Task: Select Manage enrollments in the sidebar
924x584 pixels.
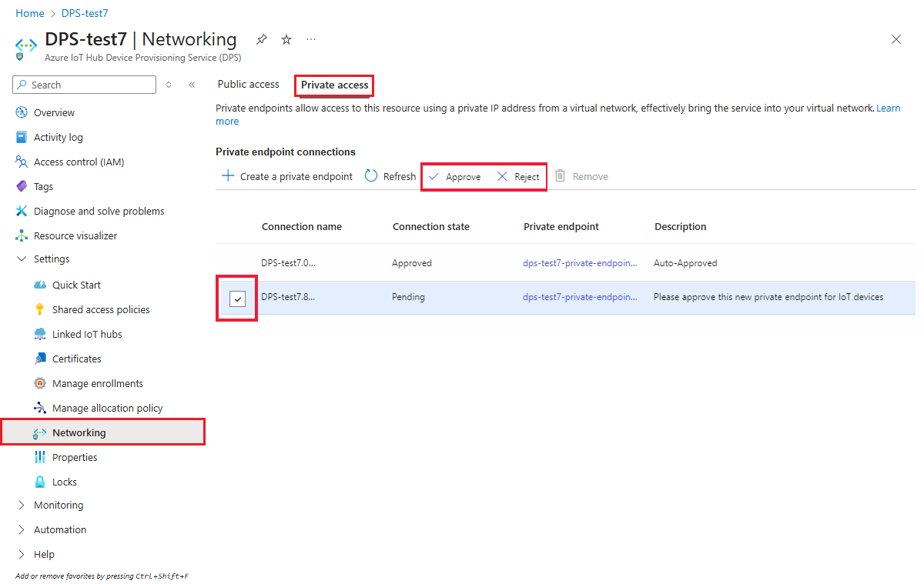Action: pyautogui.click(x=98, y=382)
